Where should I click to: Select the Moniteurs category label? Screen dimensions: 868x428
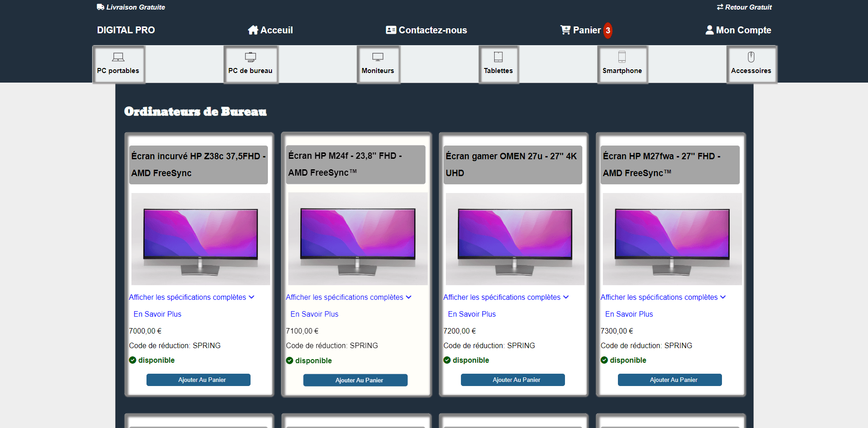coord(378,71)
